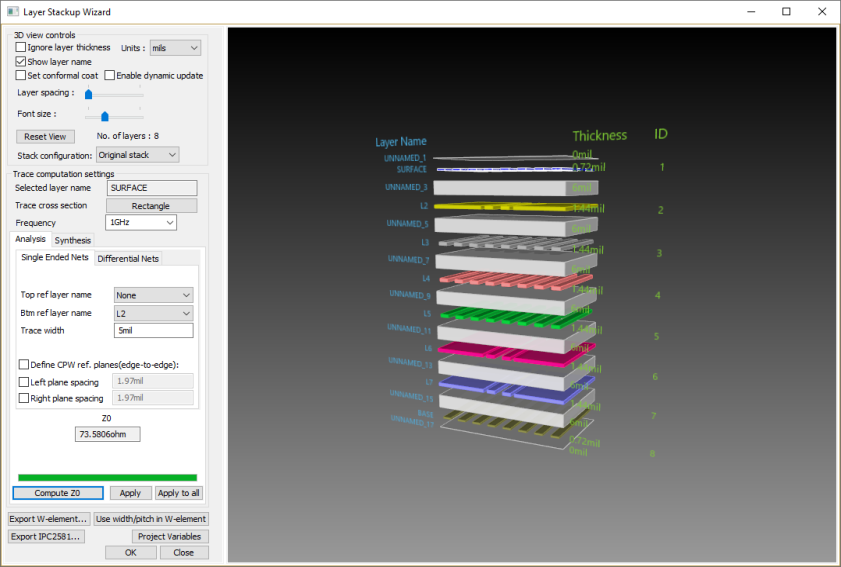The height and width of the screenshot is (567, 841).
Task: Toggle Set conformal coat checkbox
Action: point(21,76)
